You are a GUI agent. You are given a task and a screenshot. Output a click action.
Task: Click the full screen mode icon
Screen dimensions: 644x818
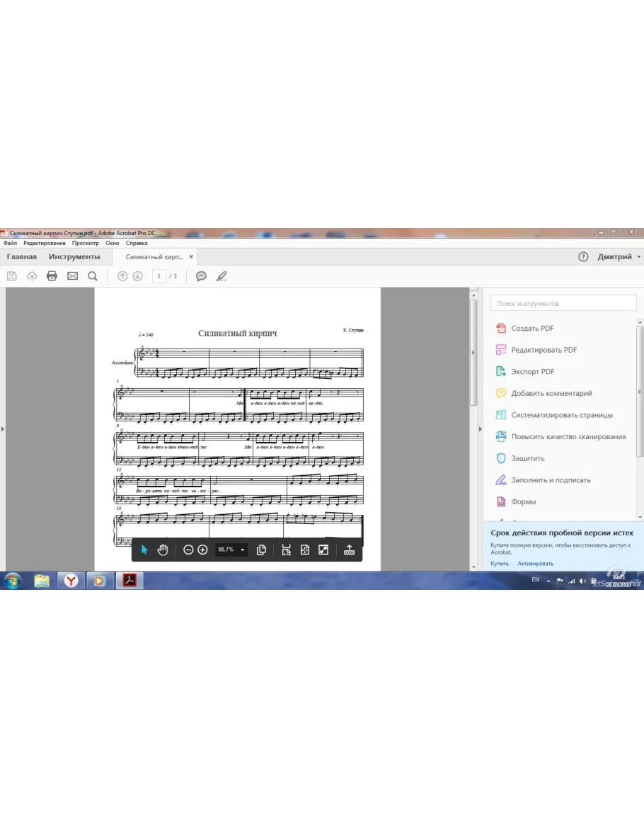[x=323, y=550]
